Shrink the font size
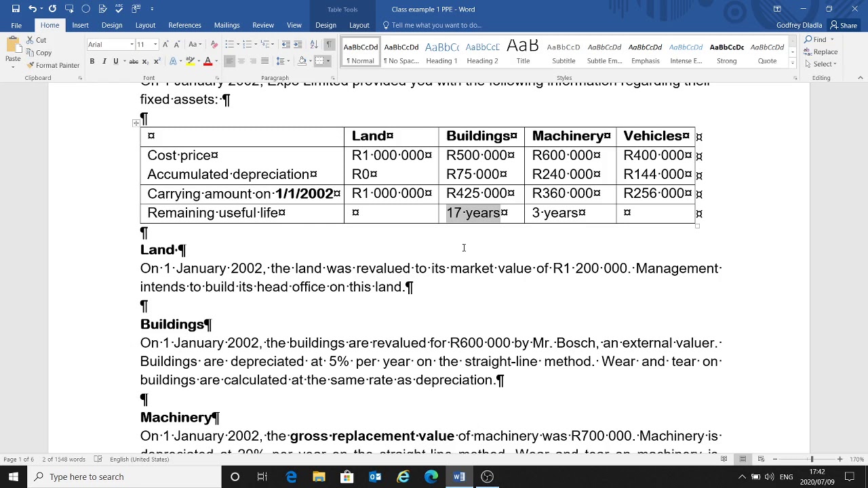868x488 pixels. [x=178, y=45]
